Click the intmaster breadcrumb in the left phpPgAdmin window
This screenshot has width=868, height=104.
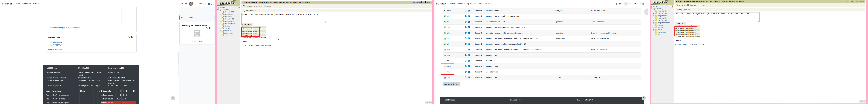click(269, 6)
